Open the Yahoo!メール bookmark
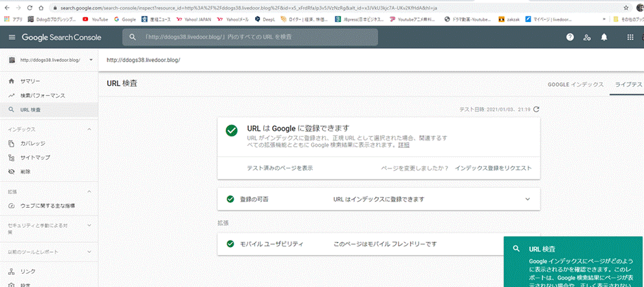The height and width of the screenshot is (287, 644). coord(232,19)
